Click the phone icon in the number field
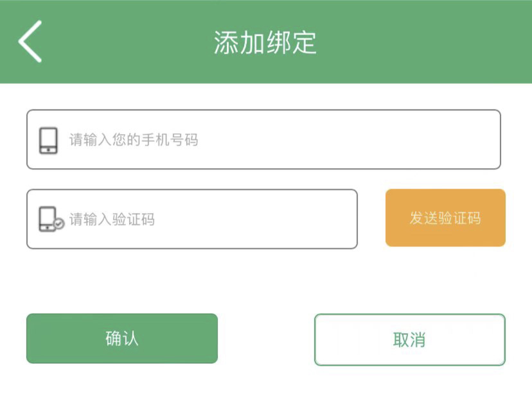This screenshot has width=532, height=405. pyautogui.click(x=48, y=141)
